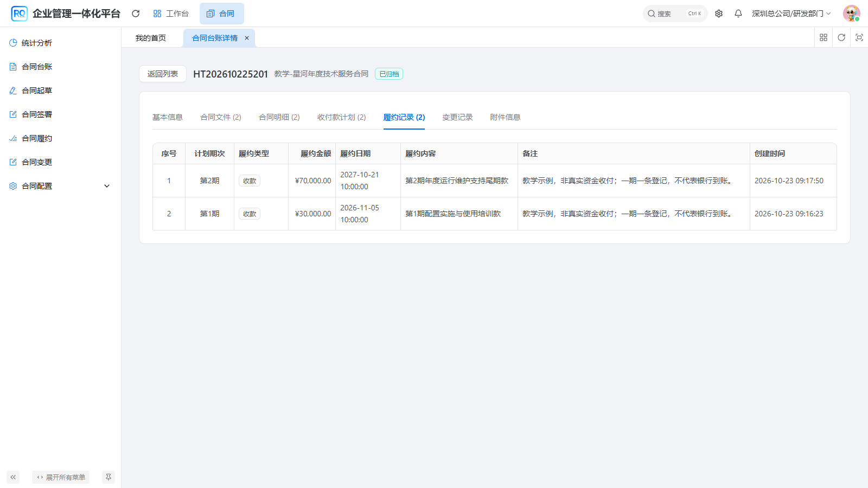Screen dimensions: 868x488
Task: Close the 合同台账详情 tab
Action: 247,38
